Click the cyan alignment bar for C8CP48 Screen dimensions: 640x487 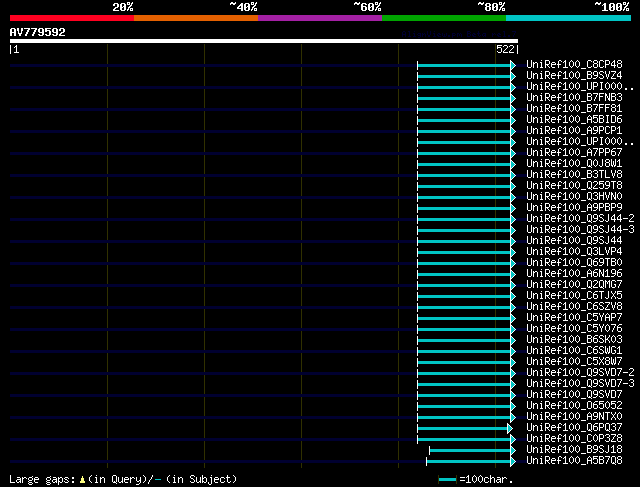[x=464, y=65]
